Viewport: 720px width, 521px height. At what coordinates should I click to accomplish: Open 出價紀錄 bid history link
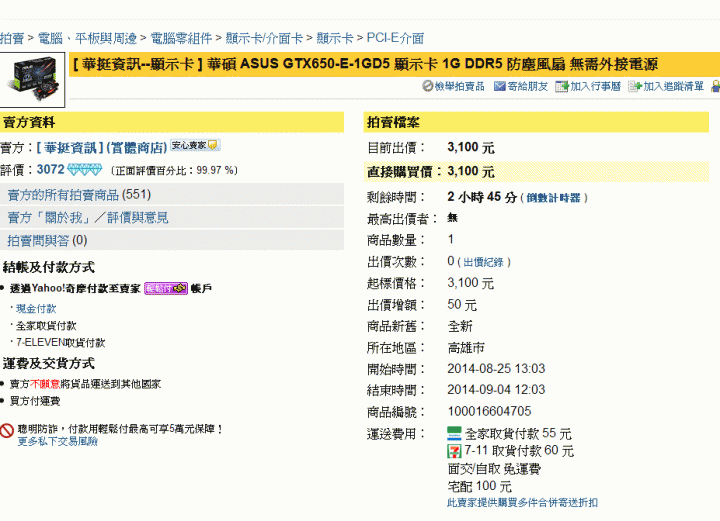pos(484,263)
